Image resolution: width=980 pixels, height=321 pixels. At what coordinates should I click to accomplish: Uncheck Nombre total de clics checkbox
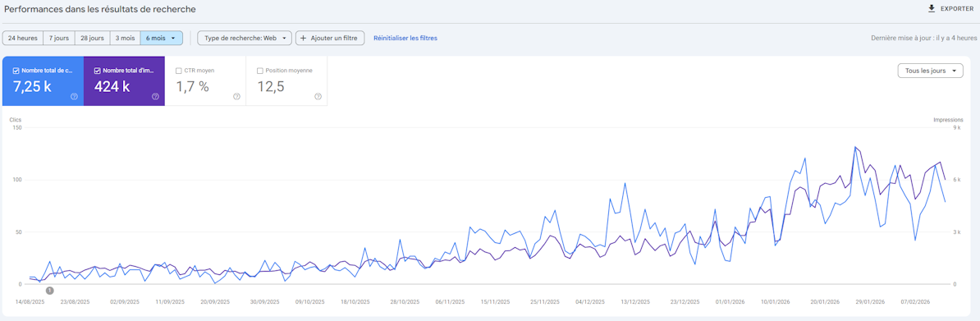(x=16, y=71)
